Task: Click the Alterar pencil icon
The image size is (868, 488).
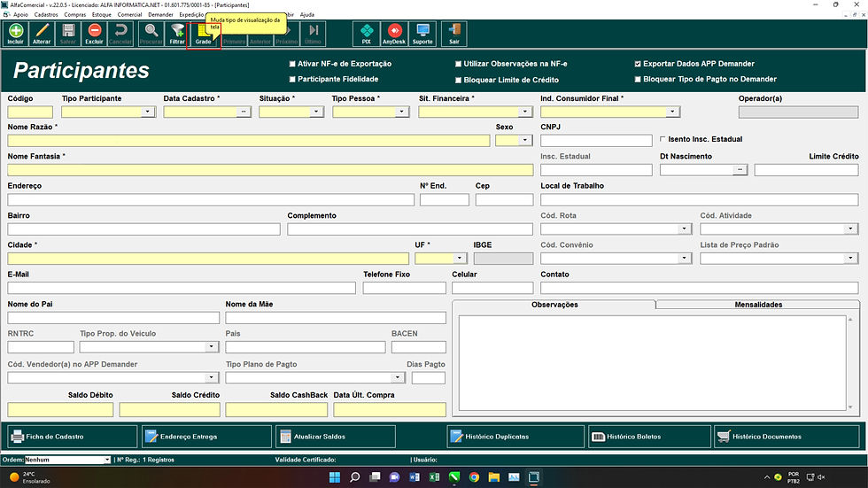Action: [42, 34]
